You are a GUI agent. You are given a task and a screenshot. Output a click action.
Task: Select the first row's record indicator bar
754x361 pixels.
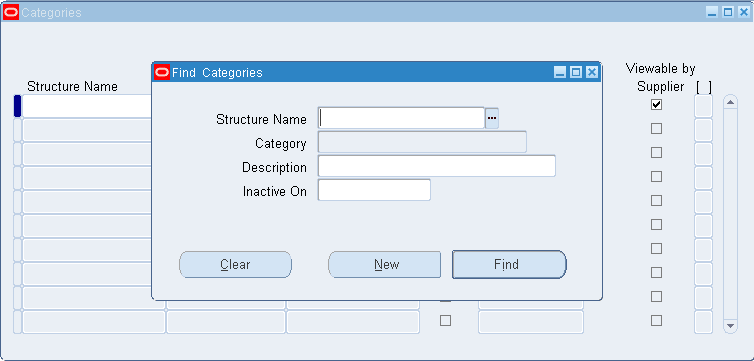17,106
